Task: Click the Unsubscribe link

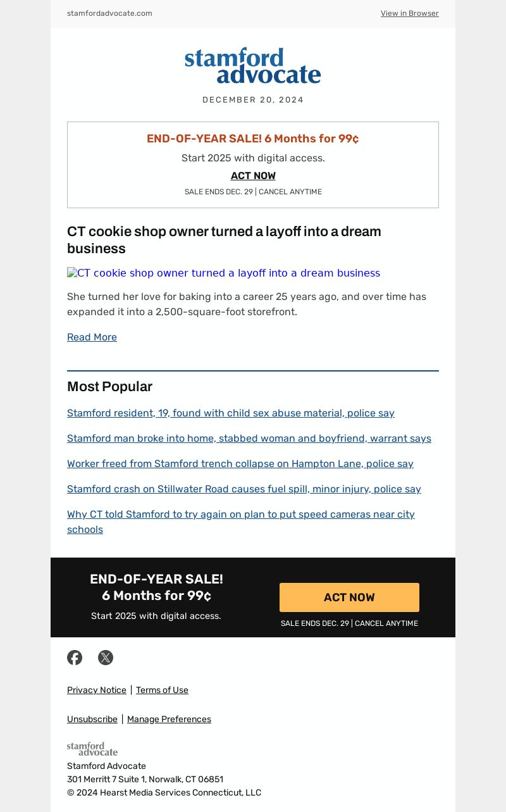Action: pyautogui.click(x=92, y=719)
